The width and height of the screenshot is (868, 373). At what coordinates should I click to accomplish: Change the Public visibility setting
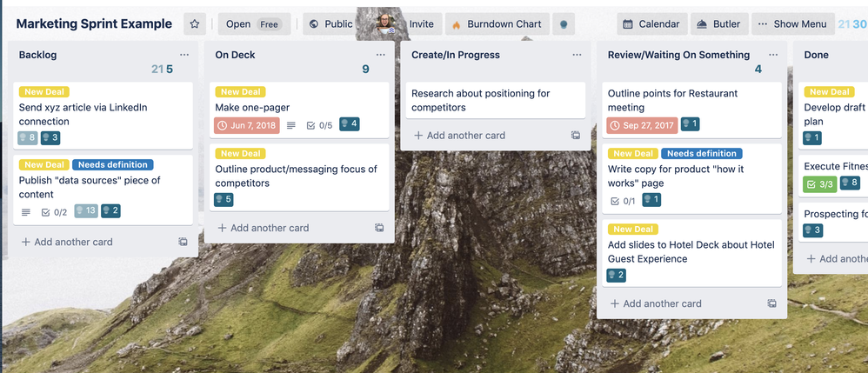click(x=331, y=24)
